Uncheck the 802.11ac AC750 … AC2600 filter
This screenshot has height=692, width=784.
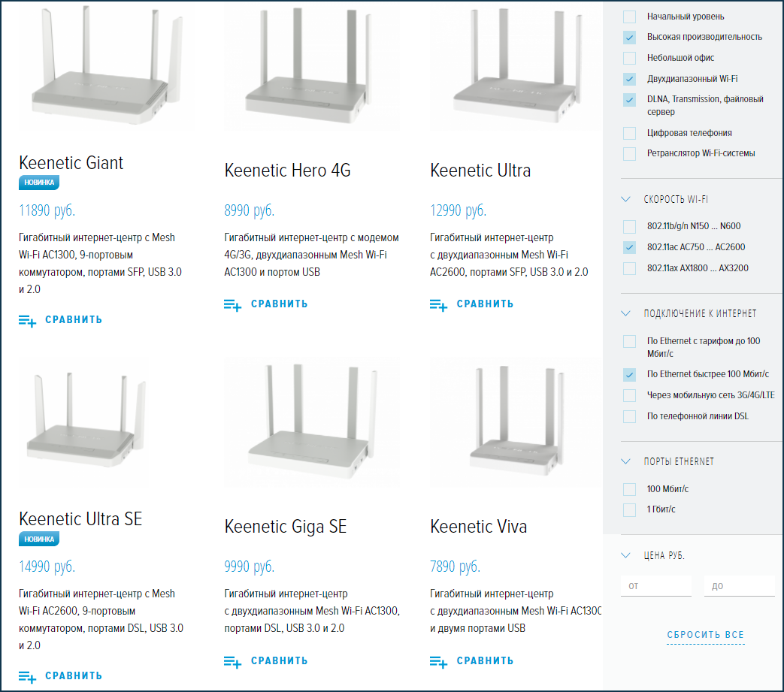coord(629,247)
